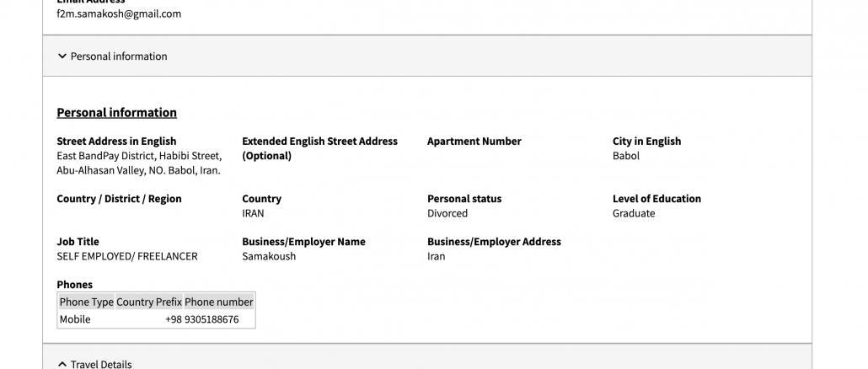Open the Travel Details section label
868x369 pixels.
click(101, 364)
